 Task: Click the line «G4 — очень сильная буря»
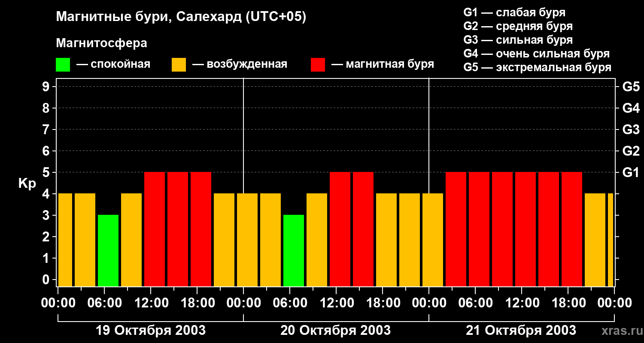(x=536, y=54)
